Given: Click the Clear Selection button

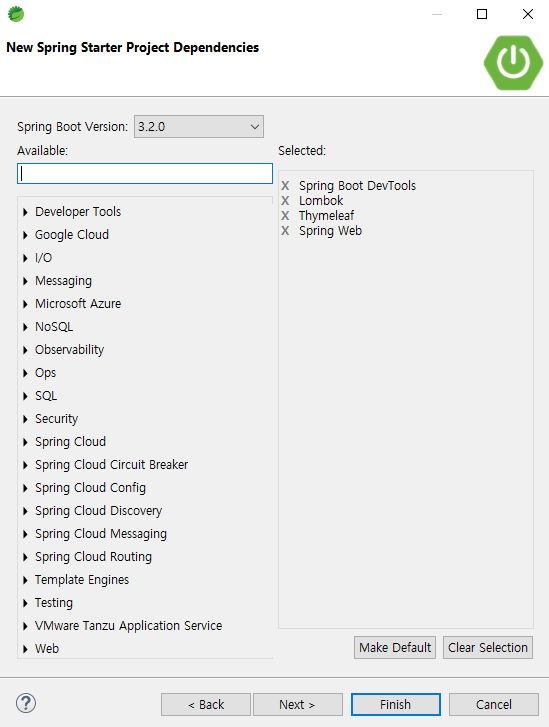Looking at the screenshot, I should pos(488,647).
